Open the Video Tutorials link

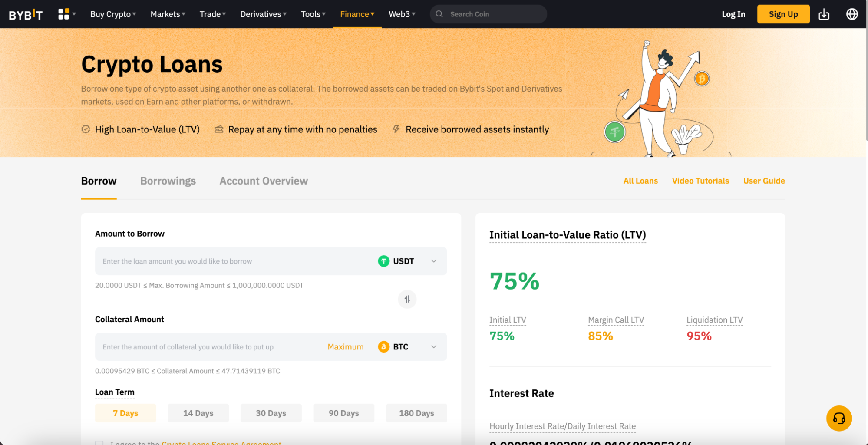700,181
